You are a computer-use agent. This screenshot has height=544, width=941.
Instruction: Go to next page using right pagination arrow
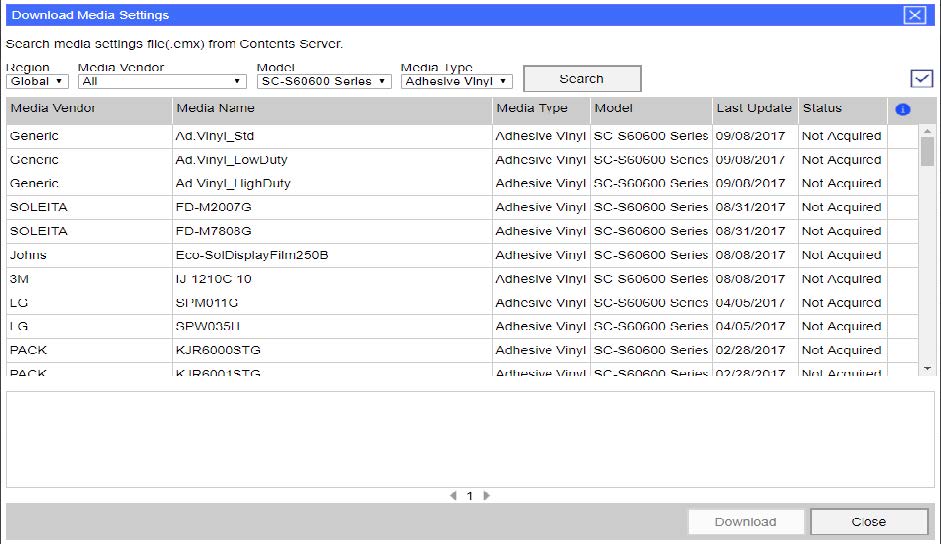coord(487,496)
